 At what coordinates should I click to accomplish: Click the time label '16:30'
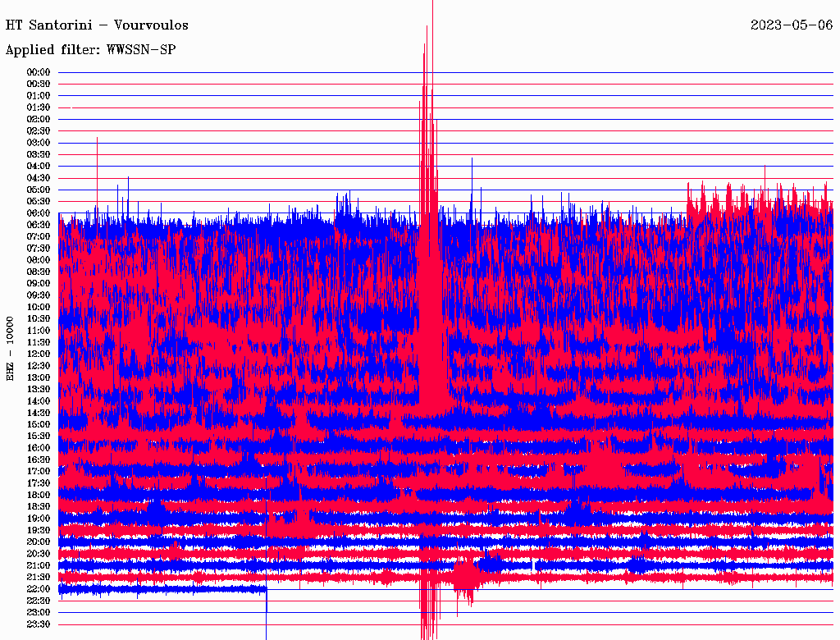(x=39, y=460)
